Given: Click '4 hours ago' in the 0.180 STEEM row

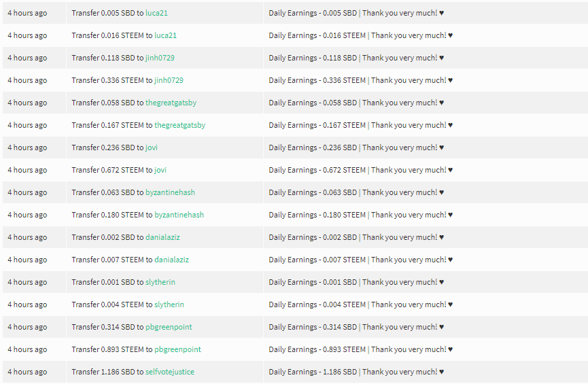Looking at the screenshot, I should 27,215.
